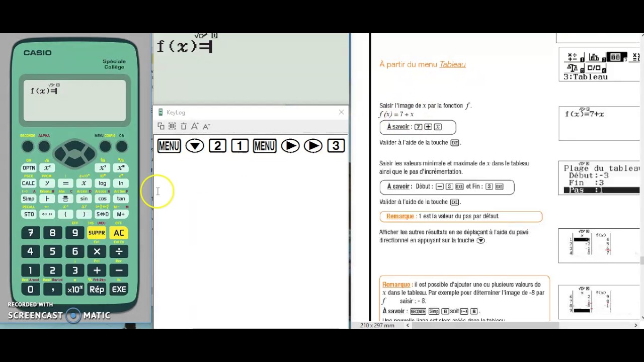Tap the Rép answer key
Viewport: 644px width, 362px height.
[x=97, y=289]
